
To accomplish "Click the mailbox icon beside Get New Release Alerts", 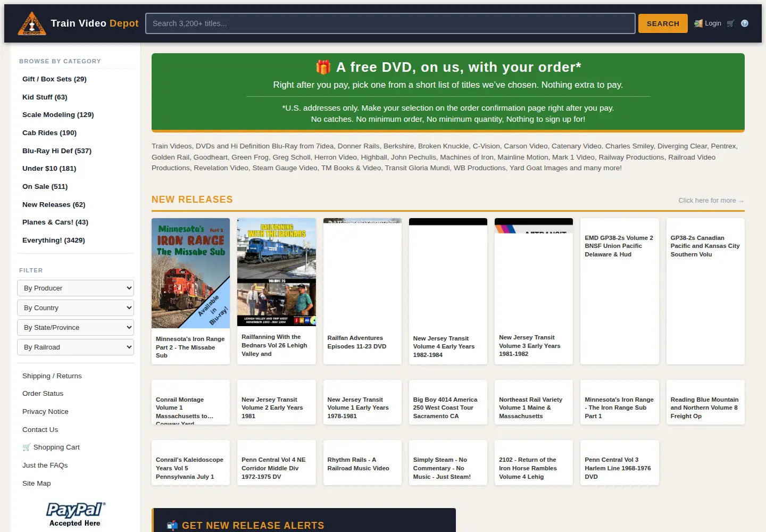I will pyautogui.click(x=172, y=526).
